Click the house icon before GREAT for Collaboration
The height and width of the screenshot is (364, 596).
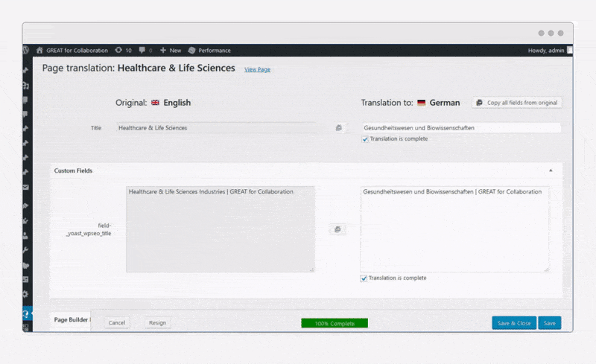pos(40,51)
